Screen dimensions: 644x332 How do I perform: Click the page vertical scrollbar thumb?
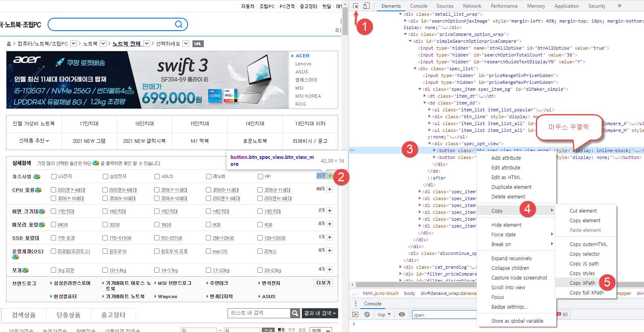[345, 21]
